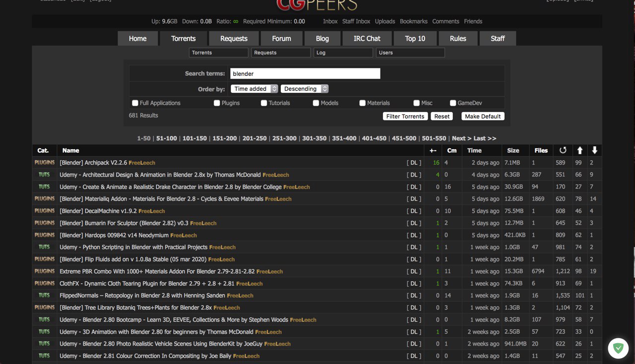
Task: Click the Requests quick search field
Action: pyautogui.click(x=281, y=53)
